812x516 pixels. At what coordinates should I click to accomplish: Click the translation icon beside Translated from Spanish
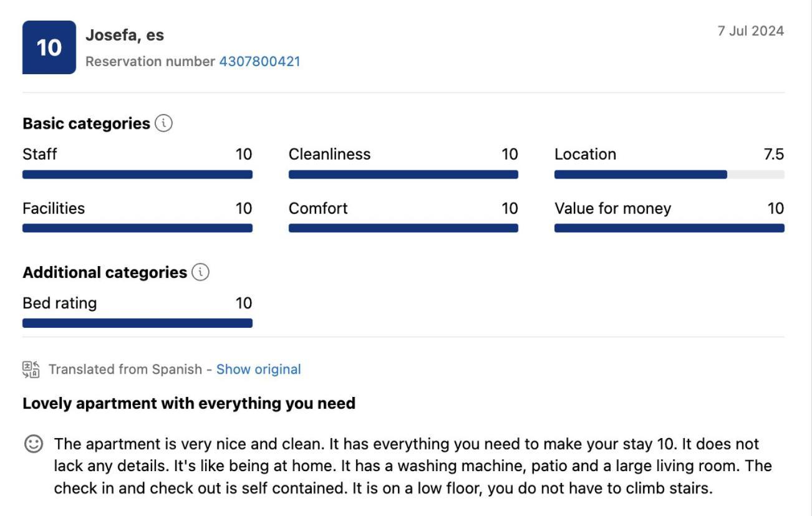coord(31,370)
